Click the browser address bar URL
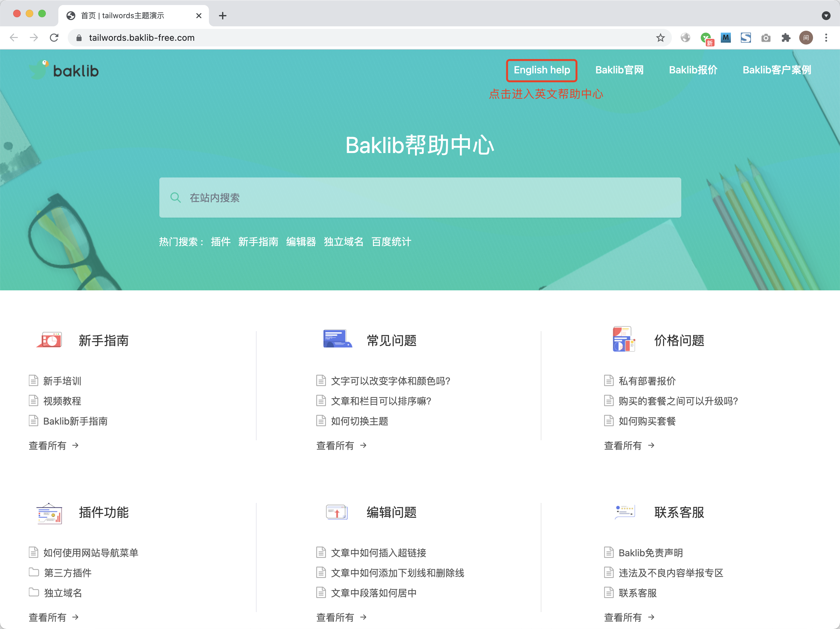 click(142, 38)
